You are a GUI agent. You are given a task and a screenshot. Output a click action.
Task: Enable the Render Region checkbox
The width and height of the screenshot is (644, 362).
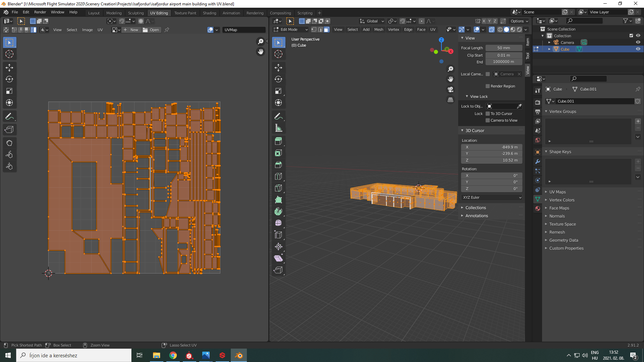488,86
